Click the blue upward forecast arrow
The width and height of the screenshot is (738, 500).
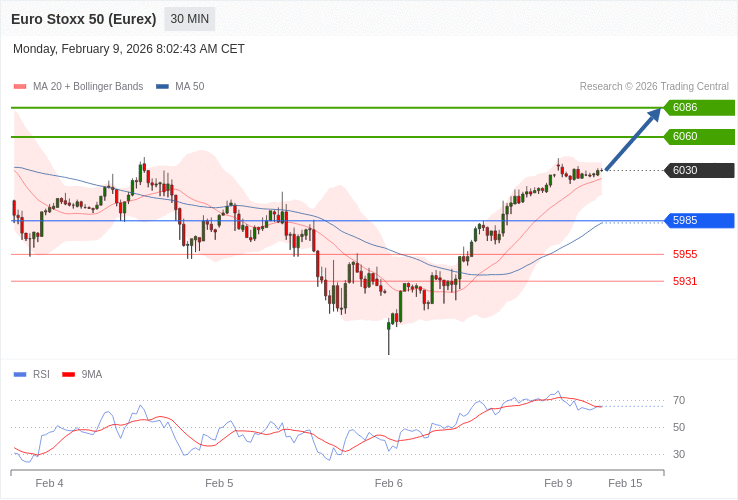click(633, 140)
